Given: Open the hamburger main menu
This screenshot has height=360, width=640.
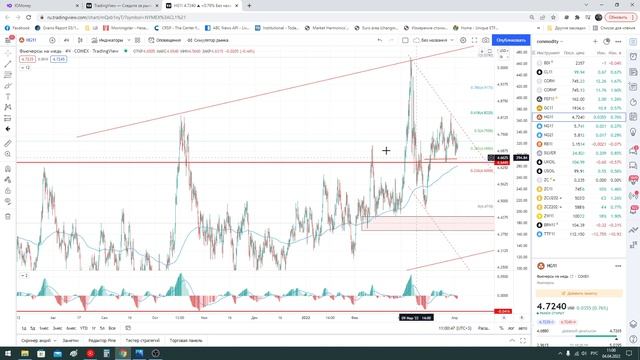Looking at the screenshot, I should 8,40.
